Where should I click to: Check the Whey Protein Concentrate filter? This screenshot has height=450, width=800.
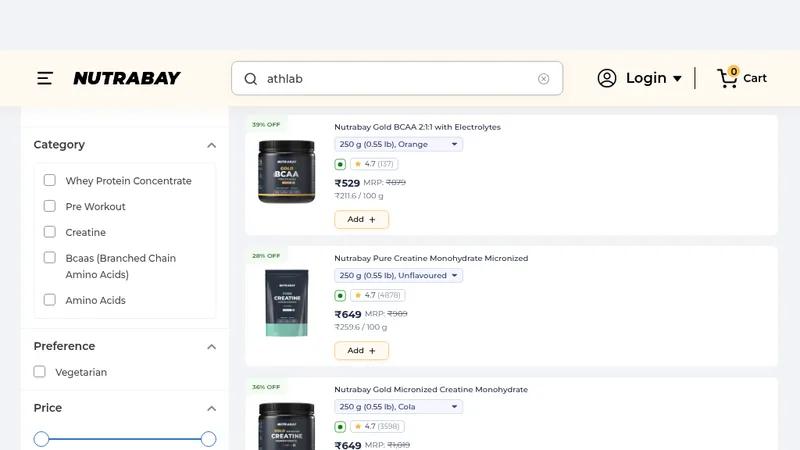49,180
